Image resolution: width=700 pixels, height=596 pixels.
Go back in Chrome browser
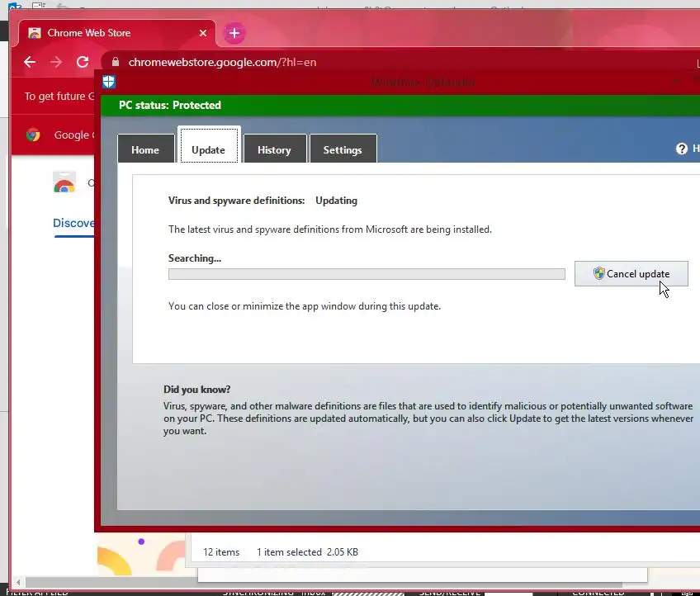pos(30,62)
